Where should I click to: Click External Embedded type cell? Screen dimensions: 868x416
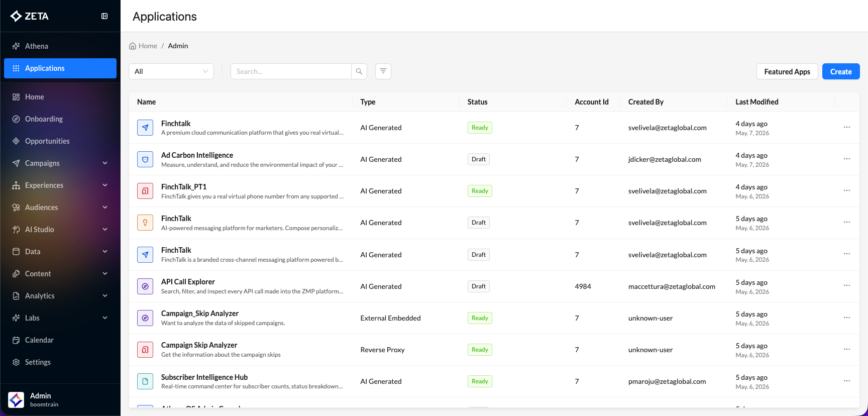390,318
